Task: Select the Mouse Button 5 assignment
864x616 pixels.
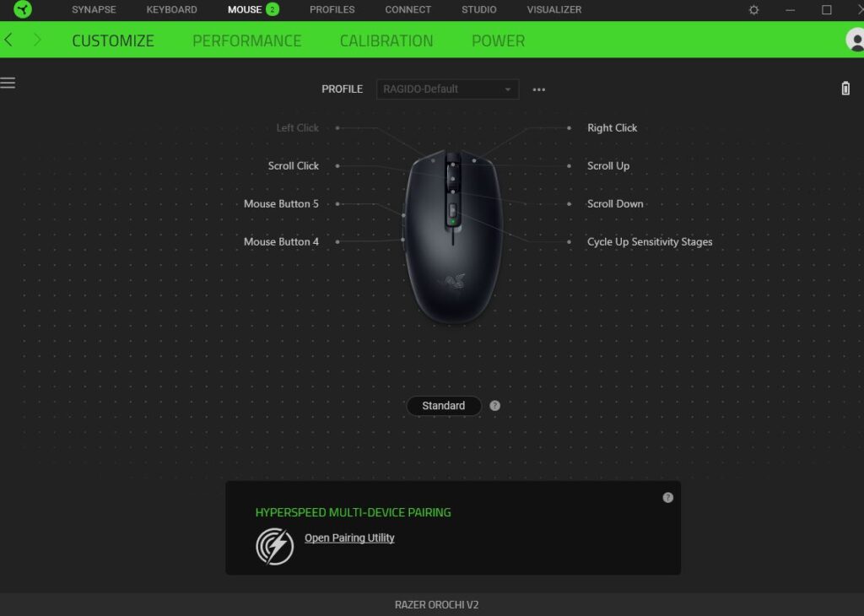Action: tap(281, 204)
